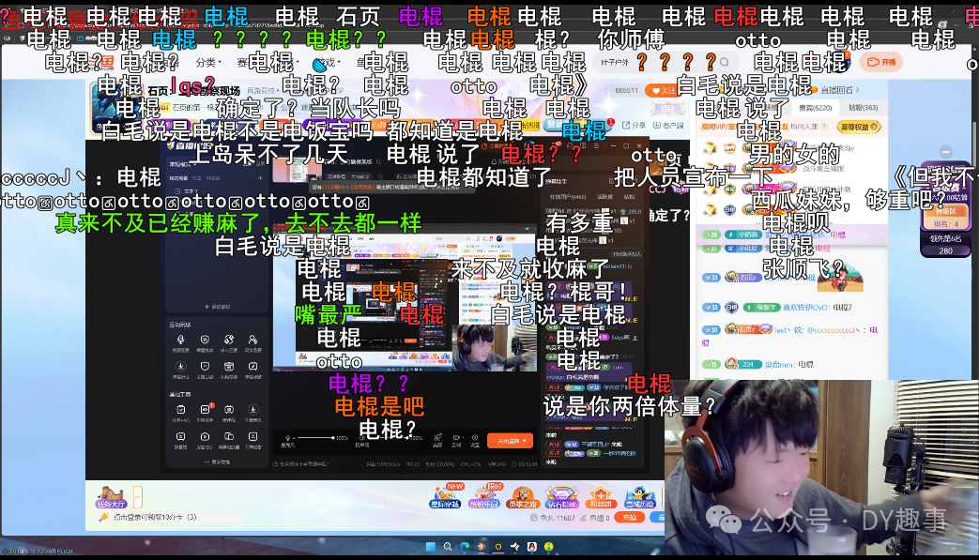
Task: Click the 录制 record icon
Action: tap(456, 439)
